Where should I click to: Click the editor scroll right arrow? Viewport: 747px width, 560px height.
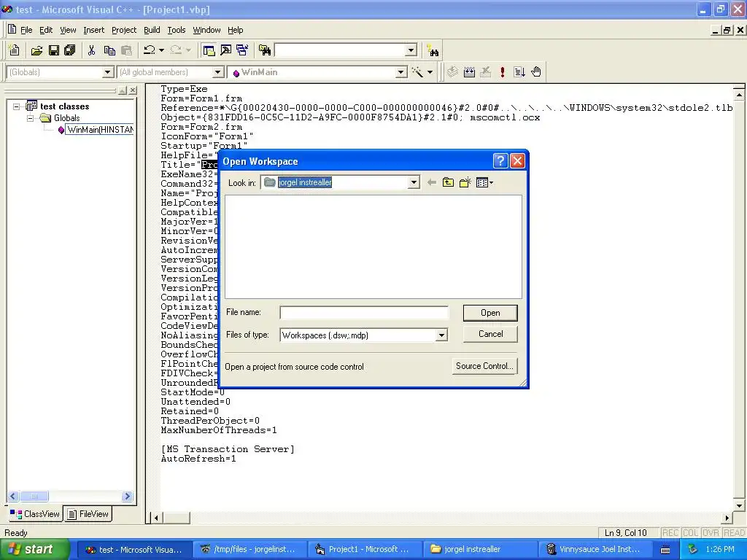(727, 518)
